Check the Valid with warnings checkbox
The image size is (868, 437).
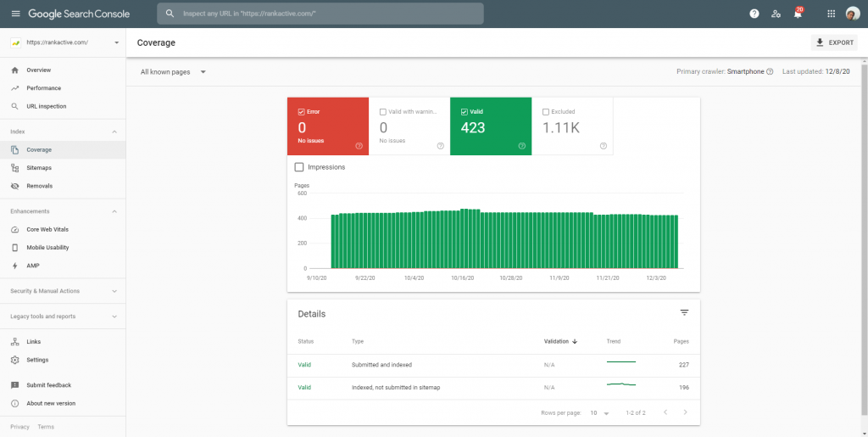pos(382,112)
